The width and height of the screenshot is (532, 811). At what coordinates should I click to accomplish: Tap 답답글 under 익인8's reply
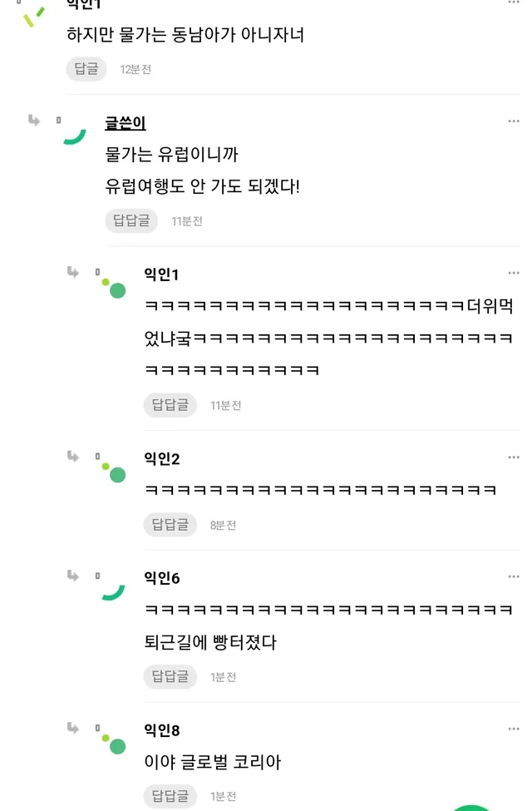[x=170, y=796]
